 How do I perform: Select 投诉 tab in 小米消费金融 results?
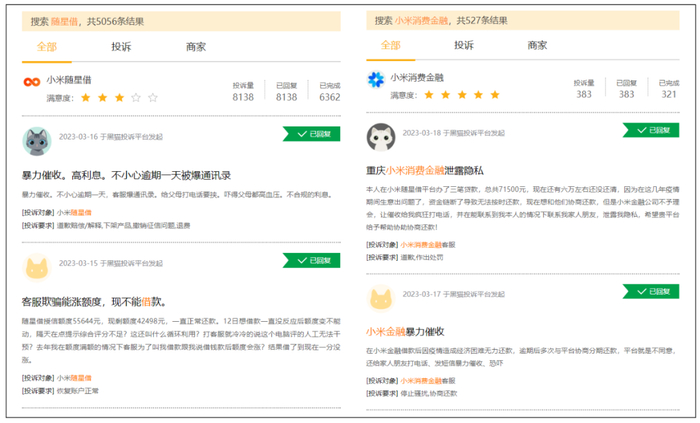463,45
